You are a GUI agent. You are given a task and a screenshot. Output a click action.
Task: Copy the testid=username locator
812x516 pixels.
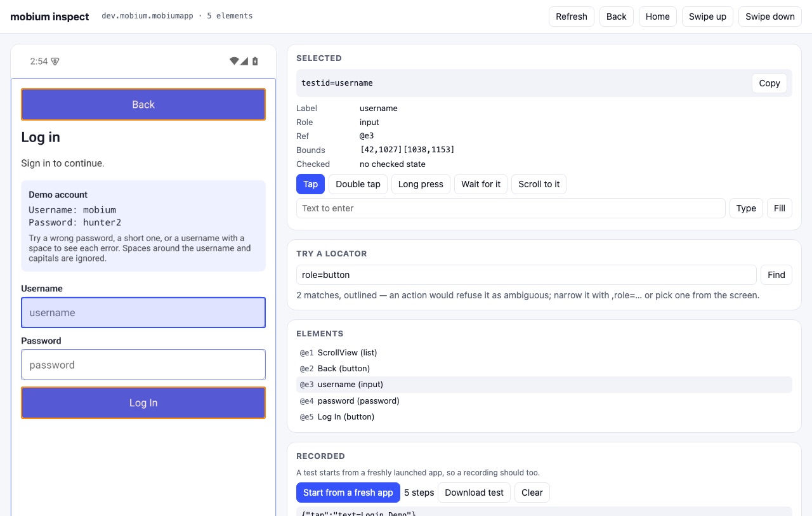[769, 83]
